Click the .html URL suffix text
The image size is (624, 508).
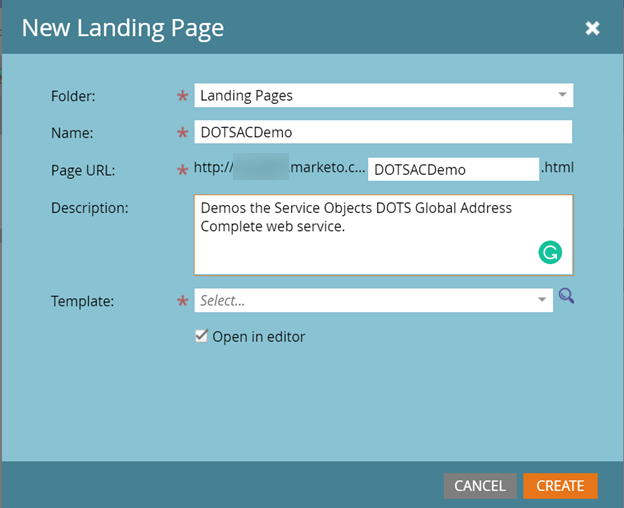[x=557, y=167]
